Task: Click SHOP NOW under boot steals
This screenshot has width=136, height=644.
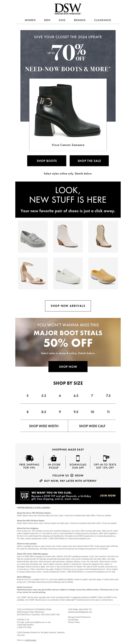Action: pos(68,366)
